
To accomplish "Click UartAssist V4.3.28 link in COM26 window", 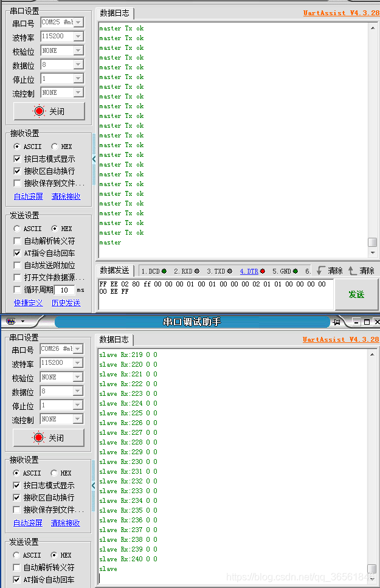I will [341, 339].
